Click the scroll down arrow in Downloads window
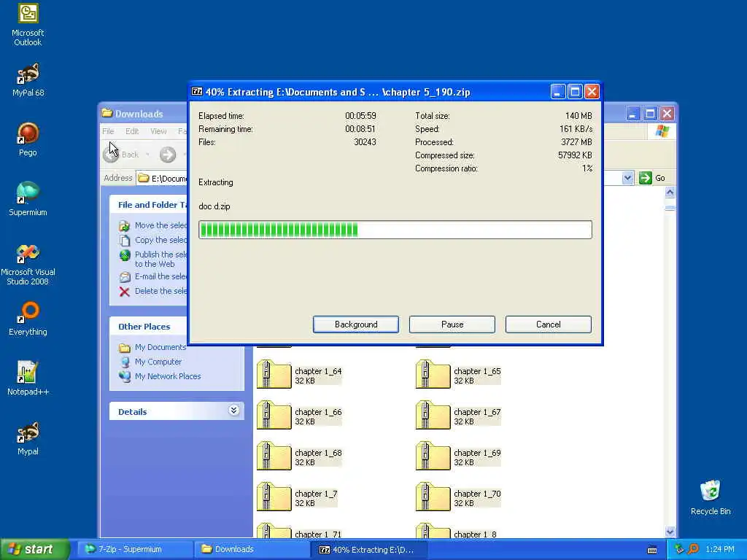747x560 pixels. coord(670,532)
